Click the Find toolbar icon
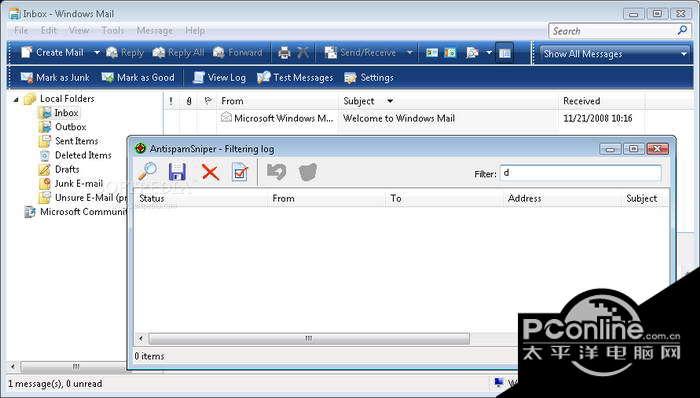The image size is (700, 398). [x=472, y=53]
